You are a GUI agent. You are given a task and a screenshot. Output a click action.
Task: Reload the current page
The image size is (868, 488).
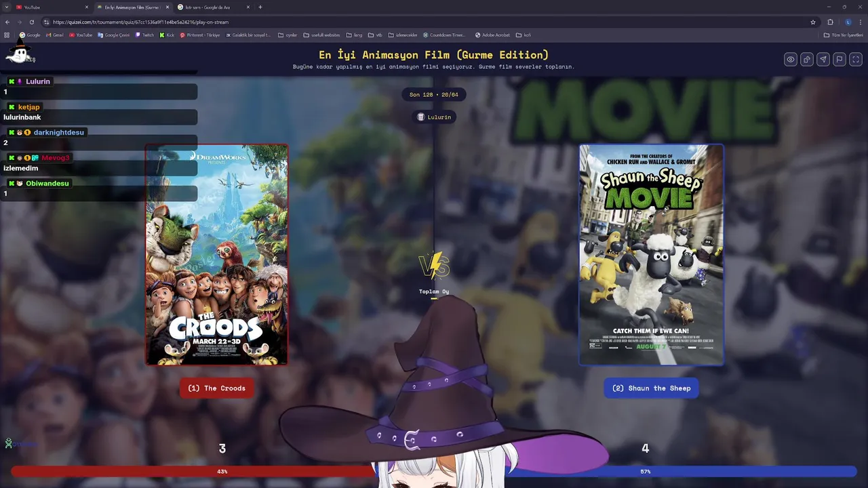(32, 22)
